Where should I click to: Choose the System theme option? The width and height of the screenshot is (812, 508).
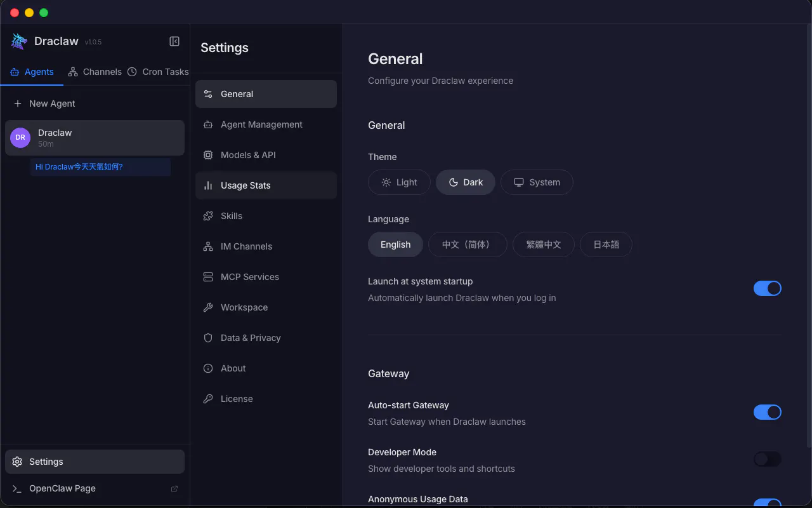coord(537,182)
